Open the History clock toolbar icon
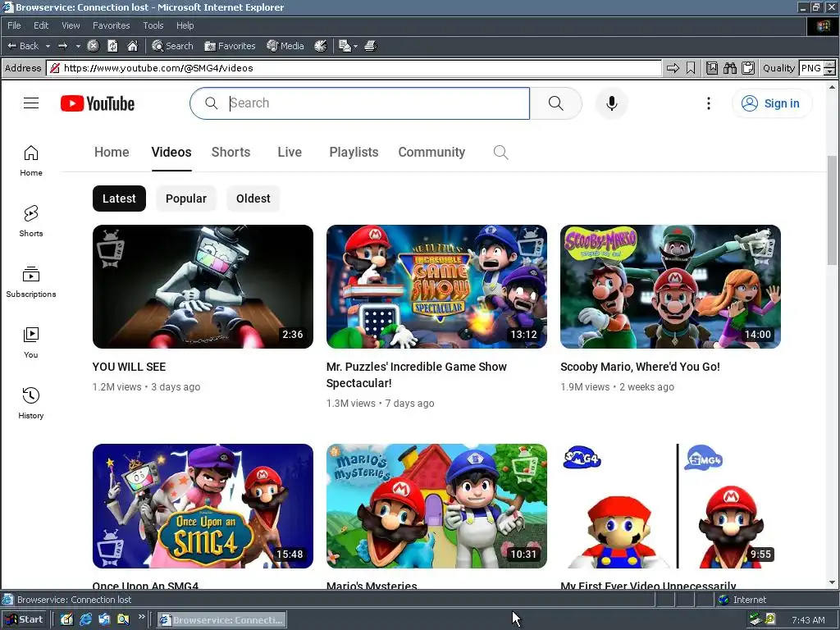840x630 pixels. [x=321, y=46]
